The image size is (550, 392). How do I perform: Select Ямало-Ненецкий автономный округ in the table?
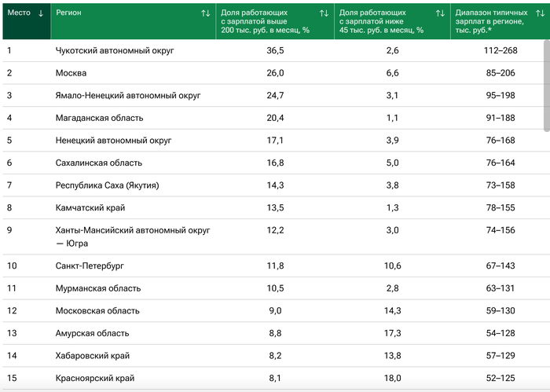point(128,95)
